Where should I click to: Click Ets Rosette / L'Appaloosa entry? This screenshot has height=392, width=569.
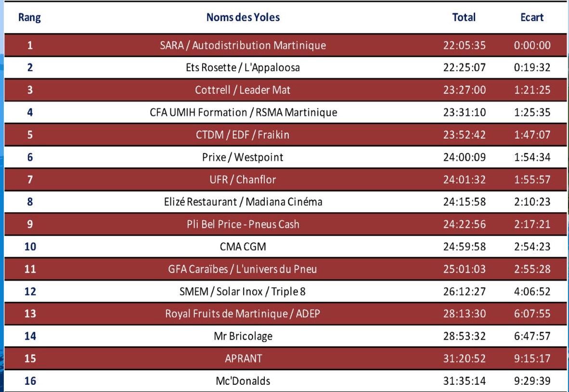tap(243, 67)
